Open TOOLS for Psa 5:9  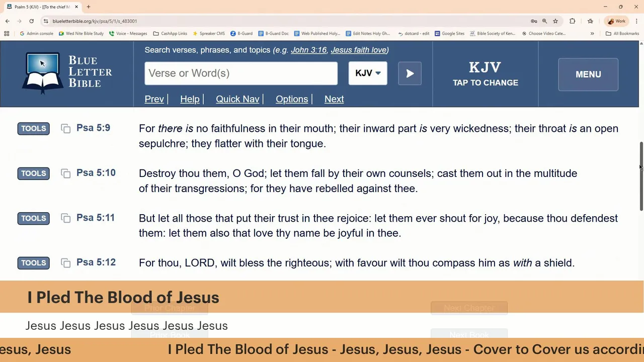tap(34, 128)
